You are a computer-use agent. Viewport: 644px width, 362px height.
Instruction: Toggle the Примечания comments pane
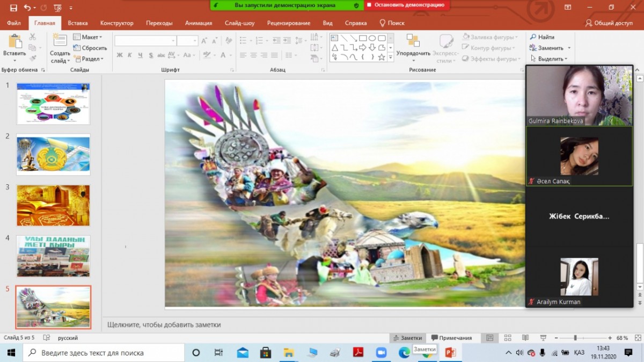click(x=451, y=338)
